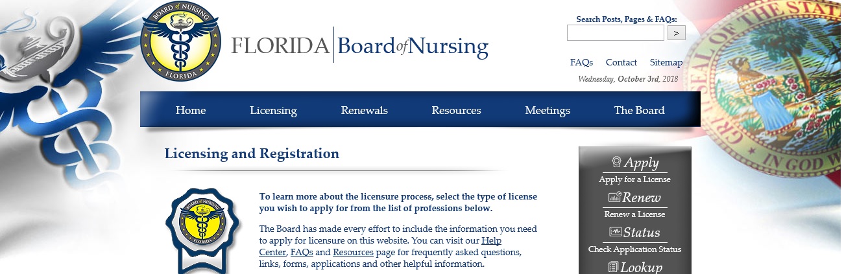Open The Board navigation menu
Viewport: 868px width, 274px height.
click(639, 110)
